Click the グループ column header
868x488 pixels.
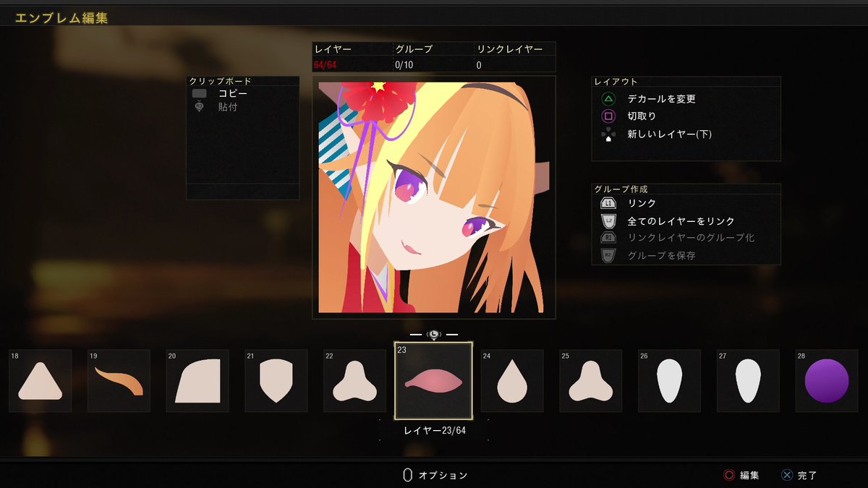click(414, 50)
